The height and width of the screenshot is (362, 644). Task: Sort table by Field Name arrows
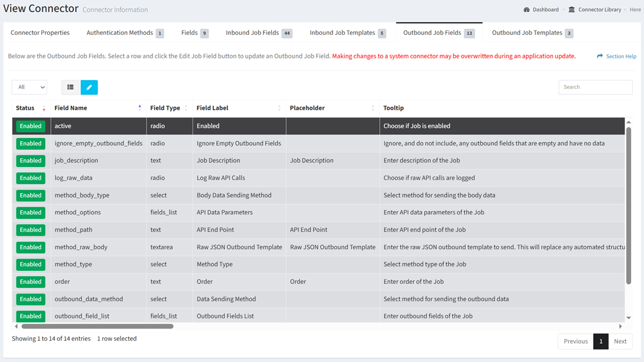pos(139,108)
